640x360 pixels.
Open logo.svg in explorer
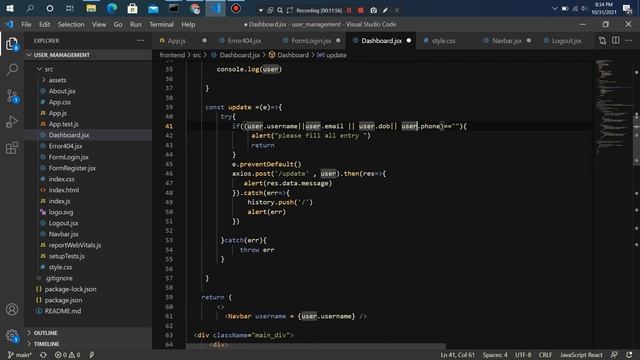point(61,212)
